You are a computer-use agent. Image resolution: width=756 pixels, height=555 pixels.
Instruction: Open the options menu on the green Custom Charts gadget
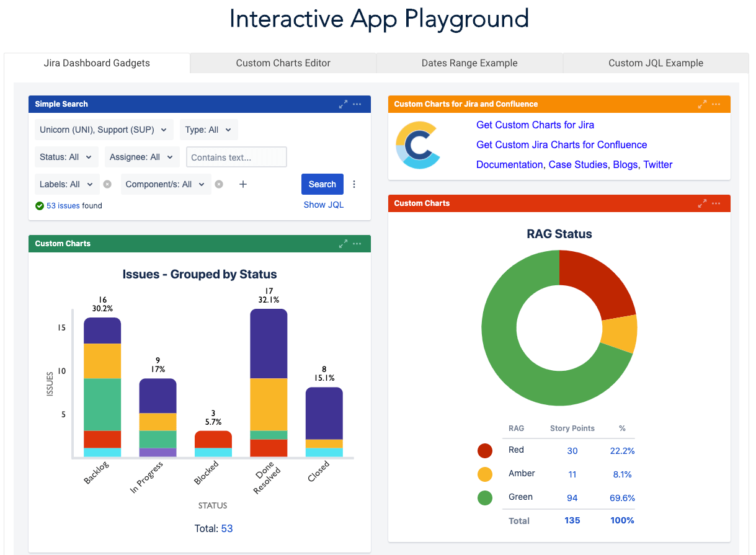(357, 244)
